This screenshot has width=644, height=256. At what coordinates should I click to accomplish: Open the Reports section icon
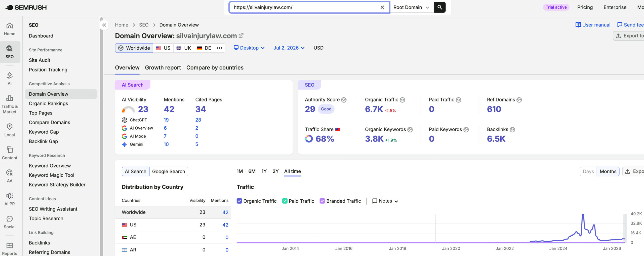(x=10, y=249)
